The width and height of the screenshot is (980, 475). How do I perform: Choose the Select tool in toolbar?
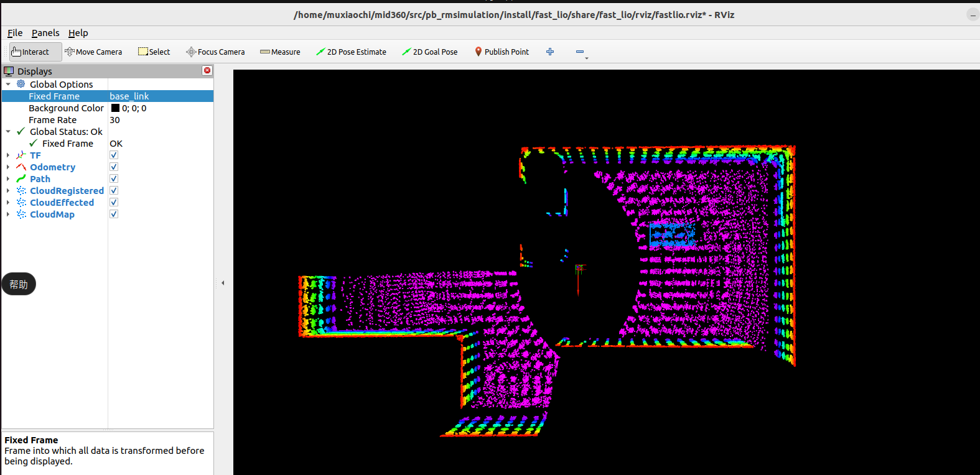154,52
